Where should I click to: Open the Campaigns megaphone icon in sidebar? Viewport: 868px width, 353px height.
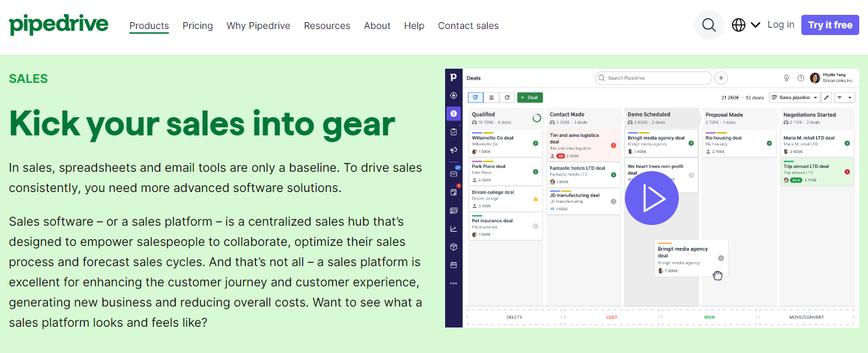tap(454, 150)
